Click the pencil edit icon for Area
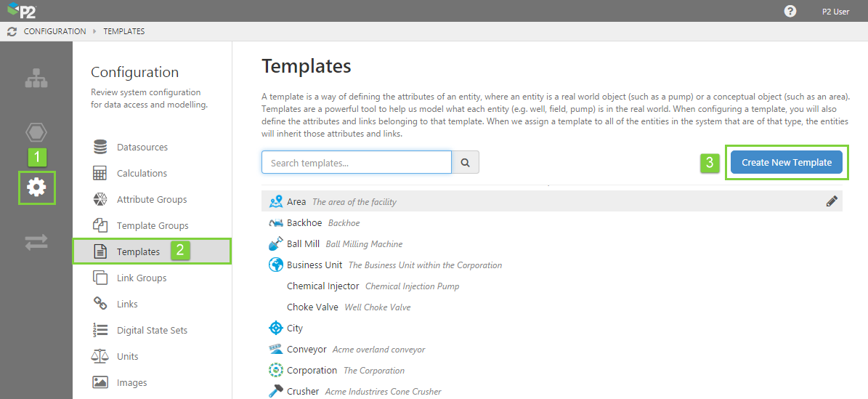Image resolution: width=868 pixels, height=399 pixels. [x=832, y=202]
